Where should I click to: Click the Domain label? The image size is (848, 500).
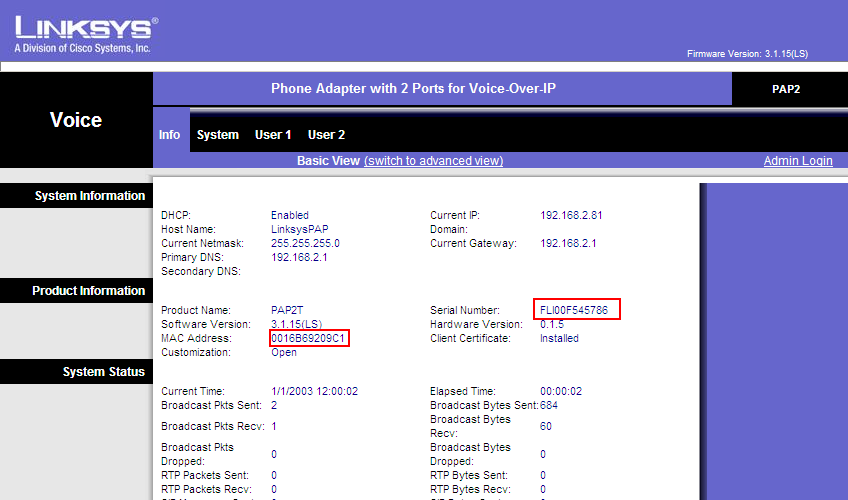449,229
